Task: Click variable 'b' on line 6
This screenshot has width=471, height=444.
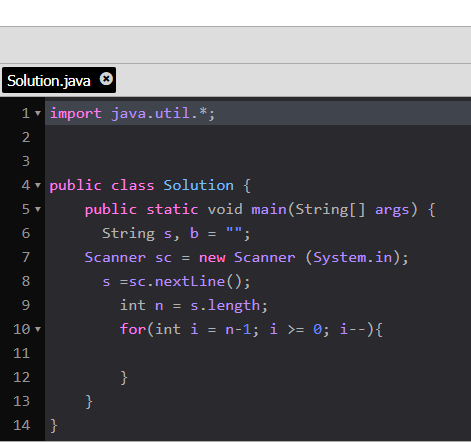Action: (x=194, y=233)
